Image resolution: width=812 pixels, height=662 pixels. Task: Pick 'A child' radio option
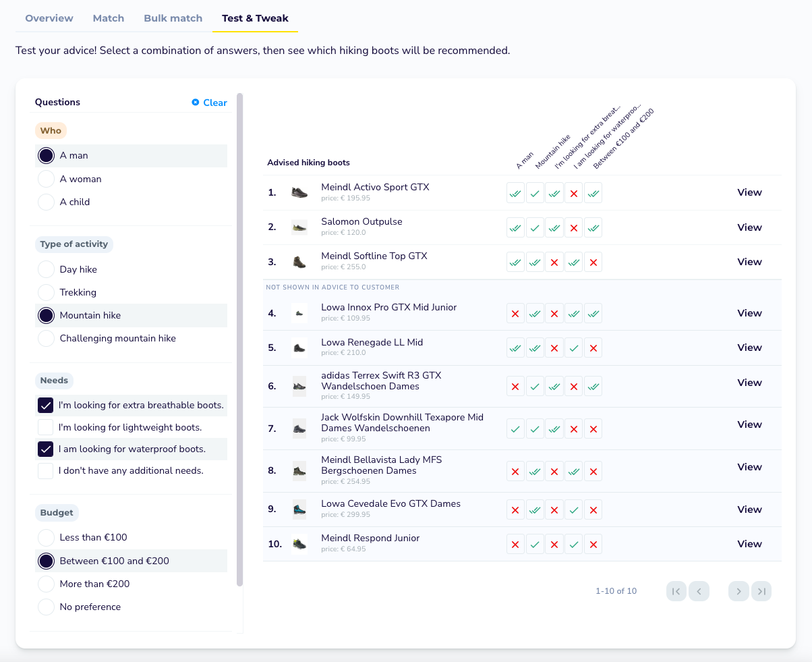pos(131,202)
